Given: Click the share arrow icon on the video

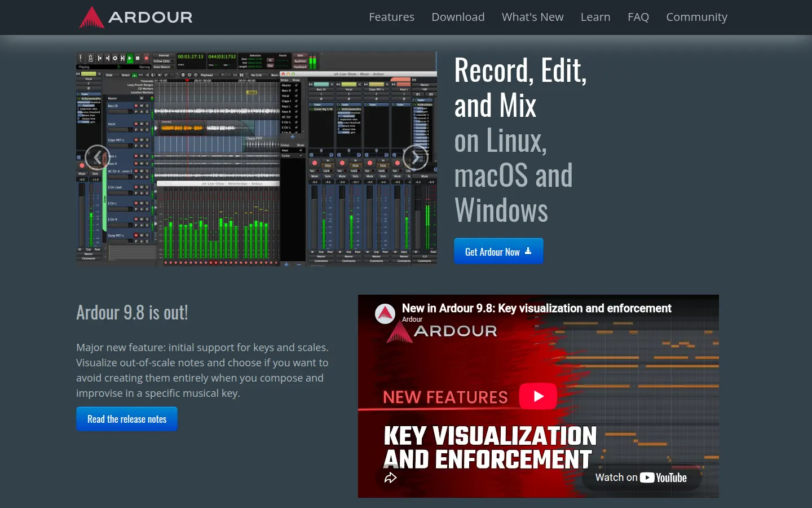Looking at the screenshot, I should tap(390, 478).
